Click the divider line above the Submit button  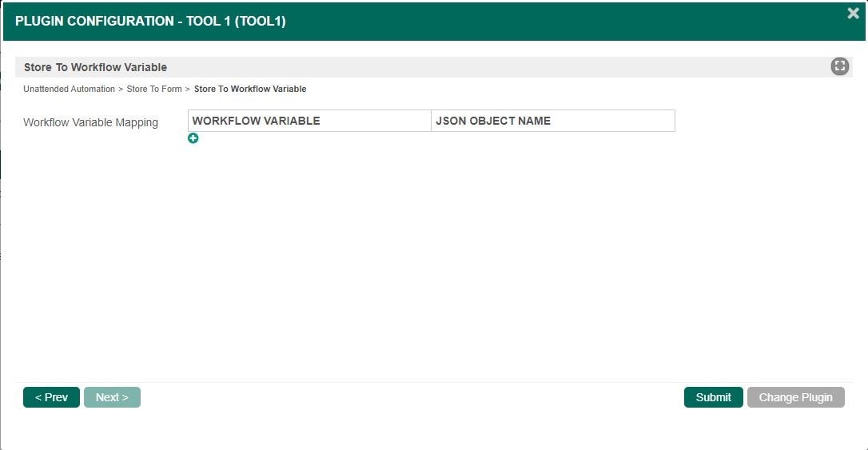[x=432, y=382]
